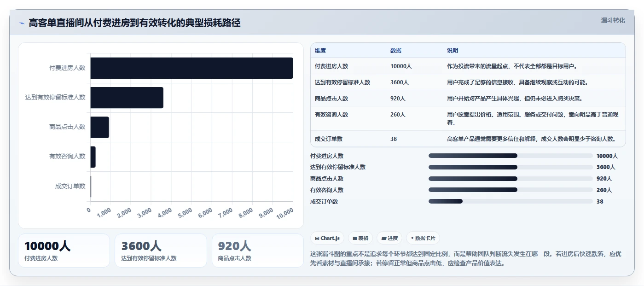The image size is (644, 286).
Task: Click the 数据 table column header
Action: 396,51
